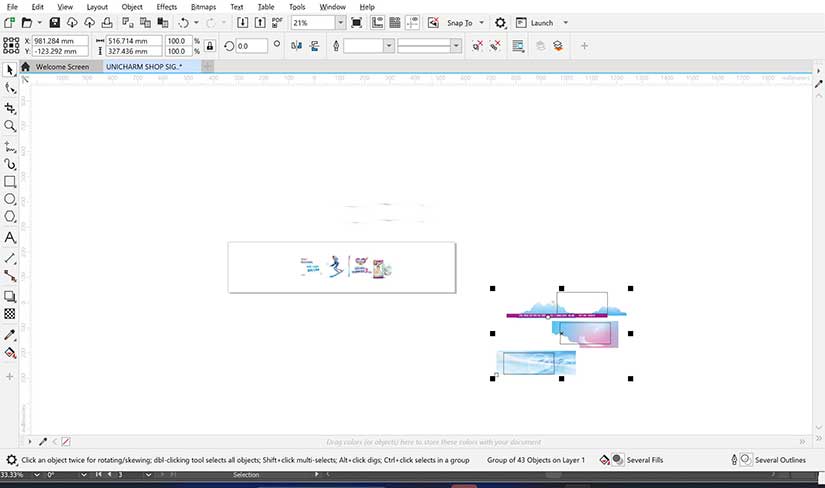Click the Launch button

(536, 23)
